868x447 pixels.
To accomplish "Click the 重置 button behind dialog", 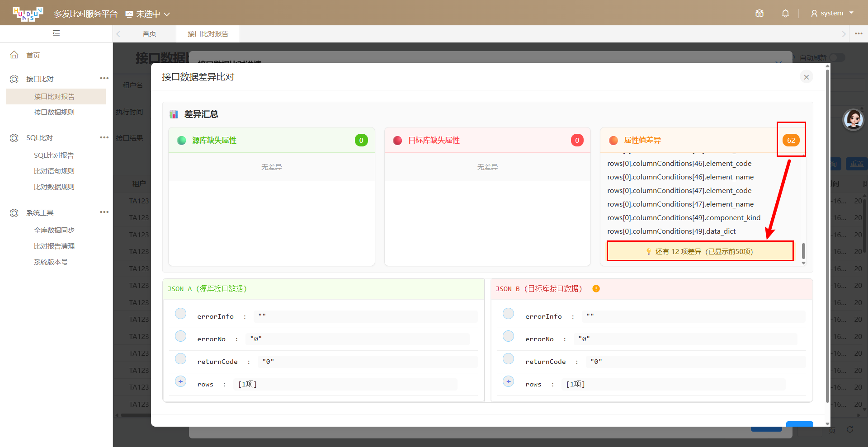I will pos(856,164).
